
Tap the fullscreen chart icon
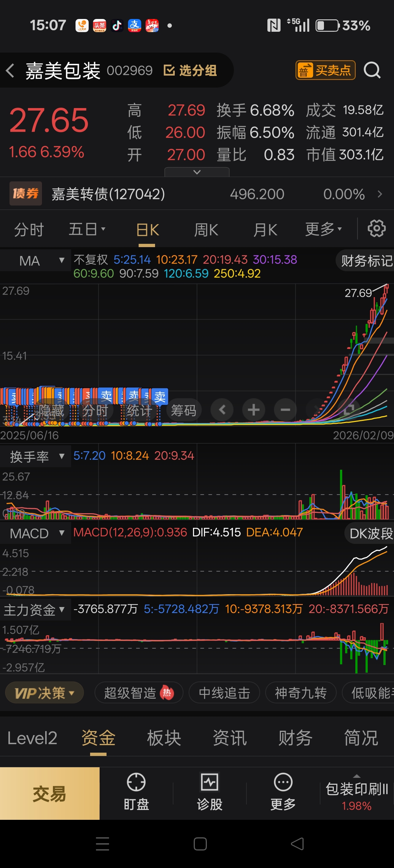click(349, 410)
